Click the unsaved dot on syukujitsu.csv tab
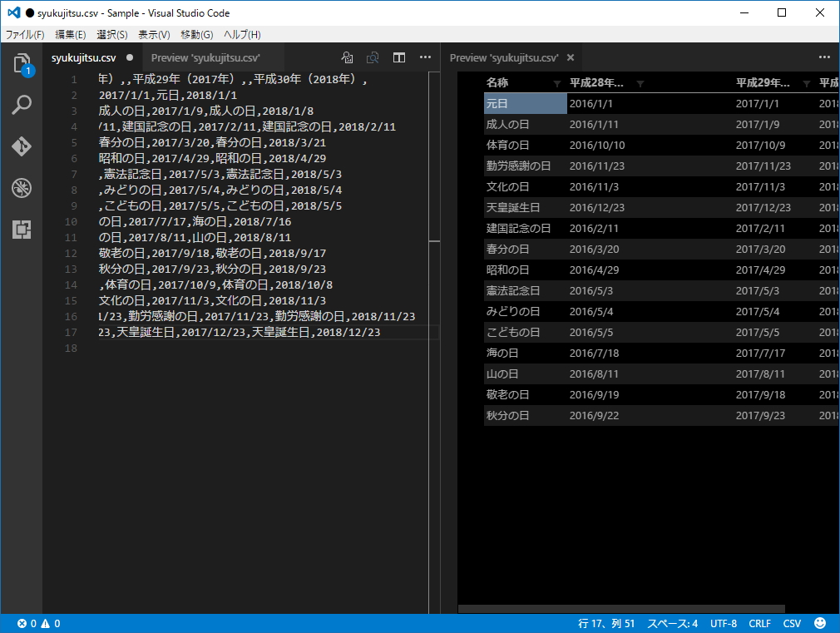The image size is (840, 633). [x=130, y=57]
